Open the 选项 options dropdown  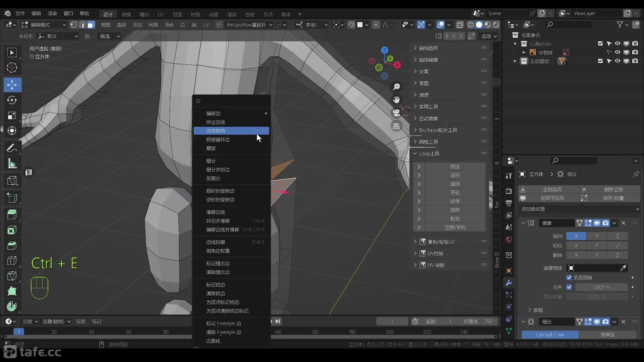click(x=489, y=36)
